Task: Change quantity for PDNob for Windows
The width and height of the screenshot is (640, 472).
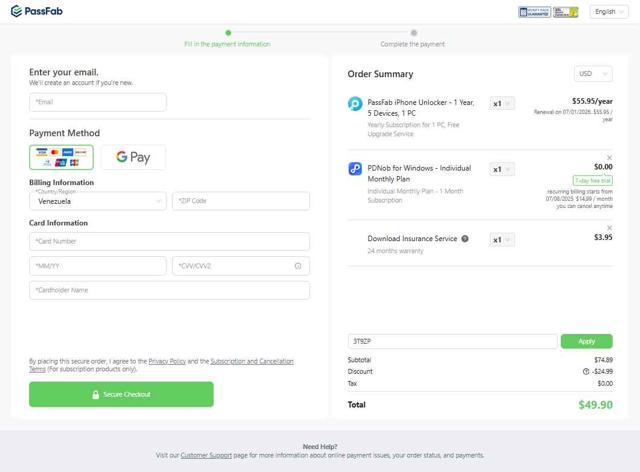Action: tap(502, 169)
